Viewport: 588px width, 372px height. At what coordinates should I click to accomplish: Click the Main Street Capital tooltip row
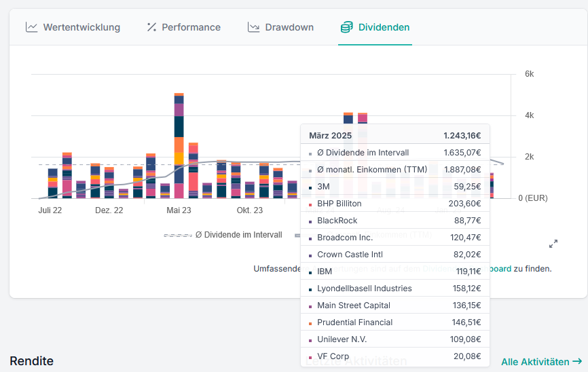[x=394, y=305]
